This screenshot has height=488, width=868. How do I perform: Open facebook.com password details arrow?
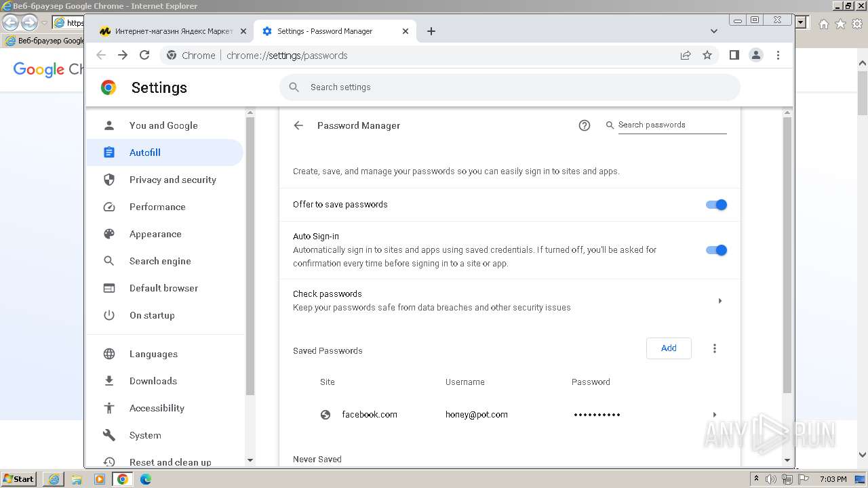click(714, 415)
